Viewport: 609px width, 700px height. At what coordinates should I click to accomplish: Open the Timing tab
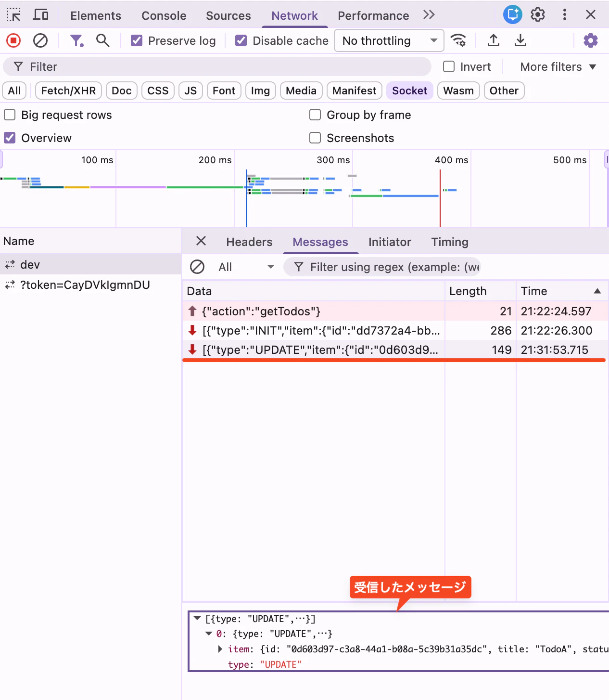(x=450, y=242)
